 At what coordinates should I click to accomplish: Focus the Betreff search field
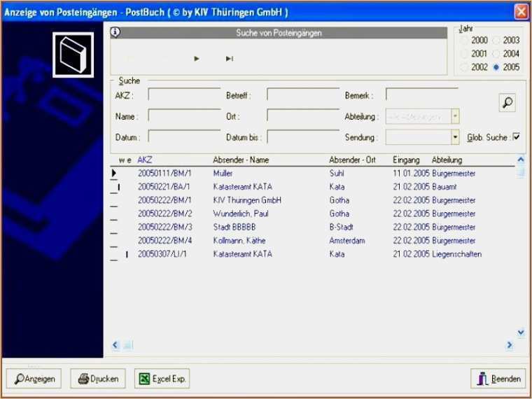(x=303, y=94)
